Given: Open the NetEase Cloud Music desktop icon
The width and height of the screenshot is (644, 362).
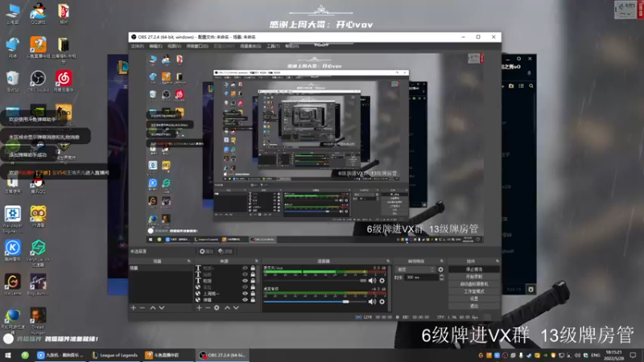Looking at the screenshot, I should pyautogui.click(x=64, y=81).
